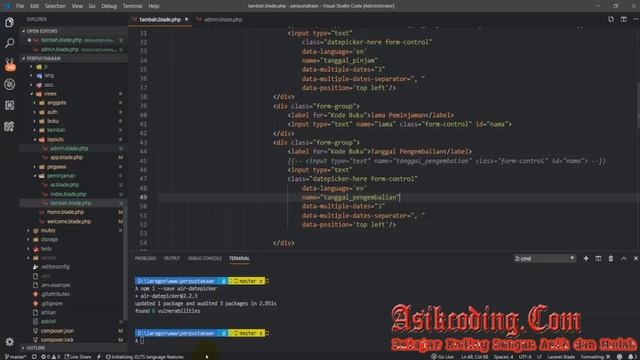Click the git sync changes icon
This screenshot has width=640, height=360.
click(34, 357)
